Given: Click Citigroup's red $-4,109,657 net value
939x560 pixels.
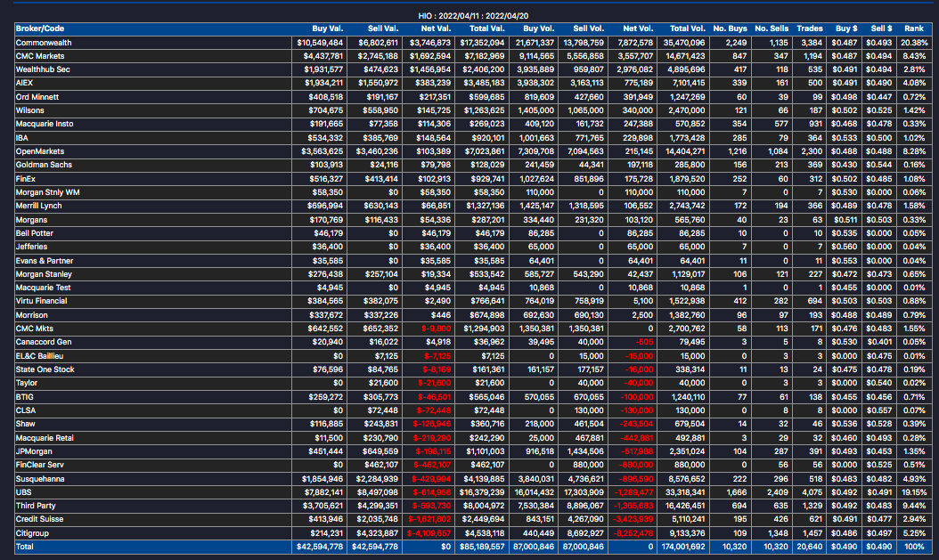Looking at the screenshot, I should 429,533.
